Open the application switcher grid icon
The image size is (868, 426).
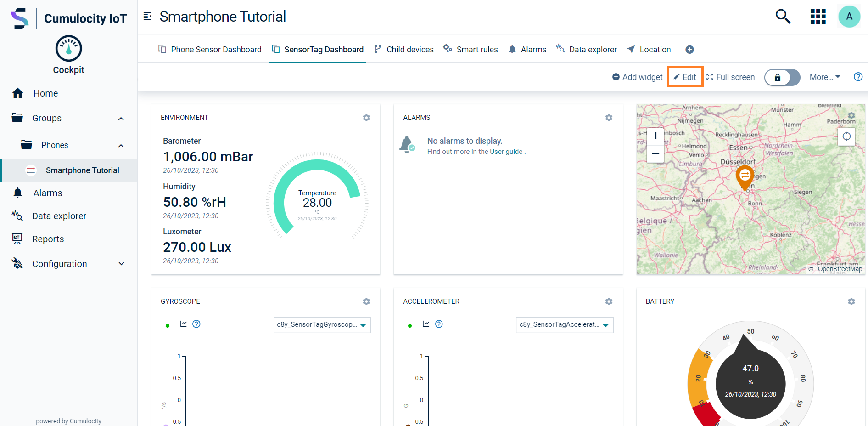pyautogui.click(x=818, y=17)
